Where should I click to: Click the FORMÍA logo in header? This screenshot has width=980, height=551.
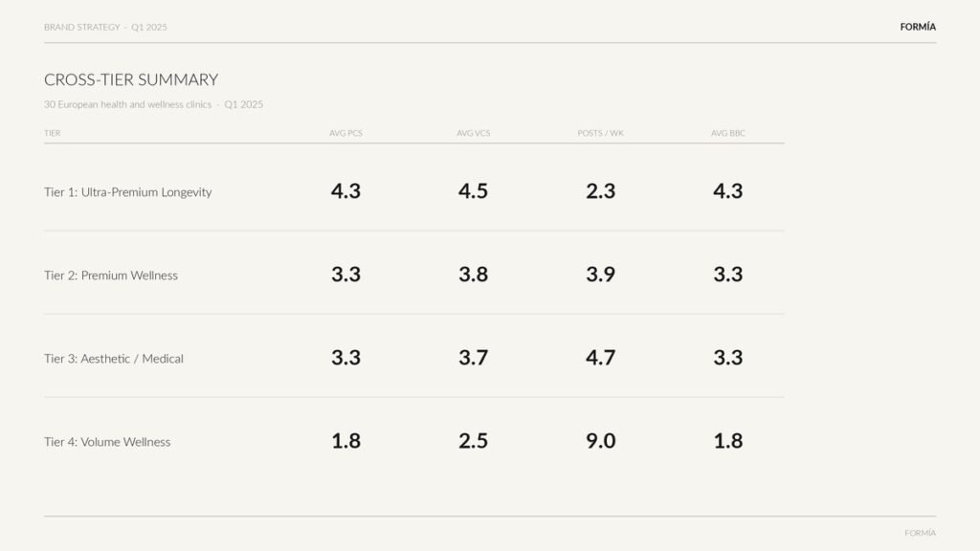918,27
